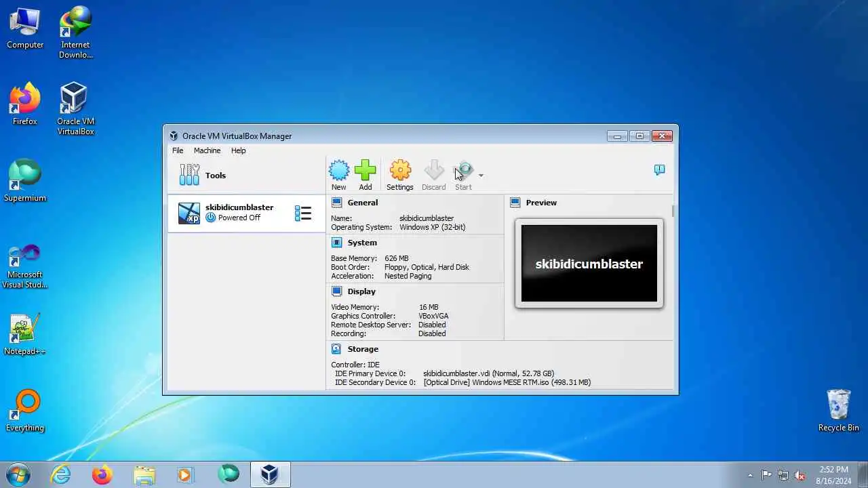Open the Oracle VM VirtualBox desktop shortcut

(x=75, y=109)
